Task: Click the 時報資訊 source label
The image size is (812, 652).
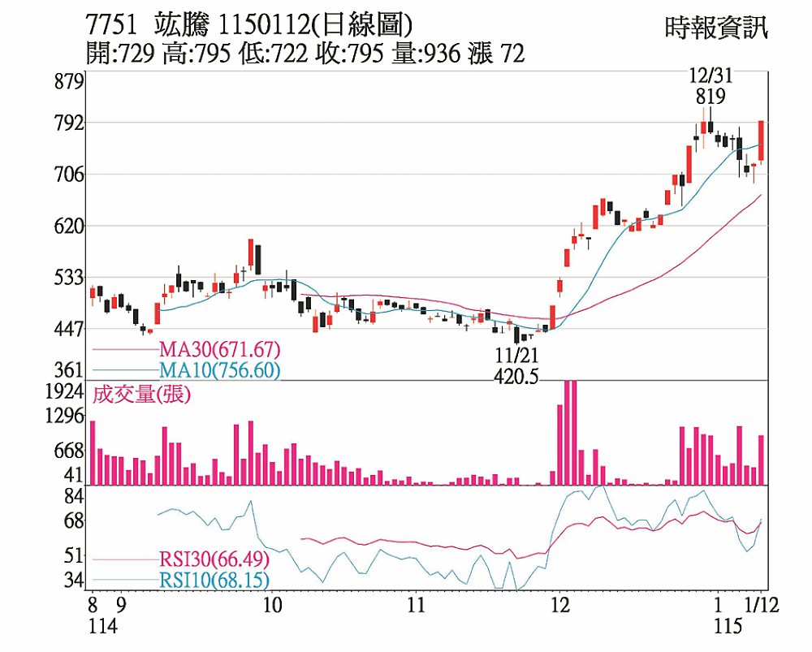Action: (715, 28)
